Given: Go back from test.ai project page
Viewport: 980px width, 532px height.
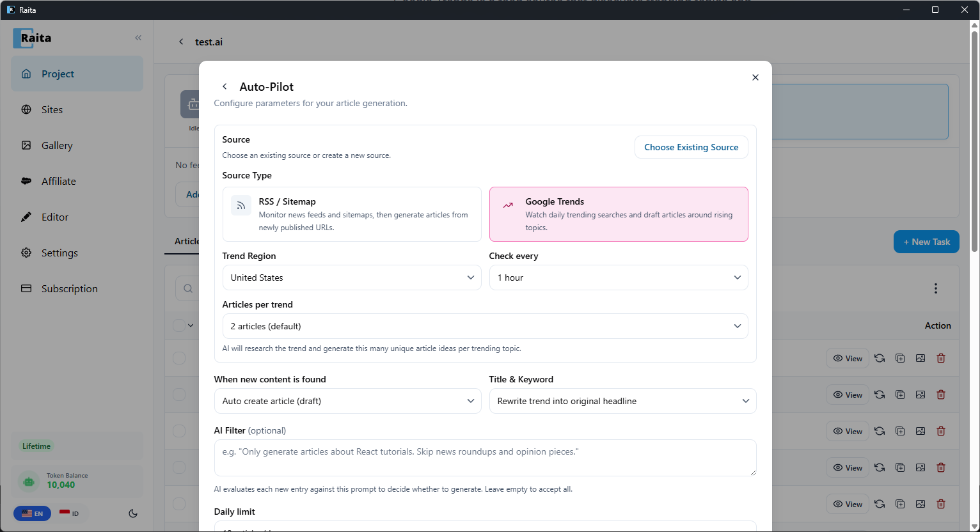Looking at the screenshot, I should click(181, 42).
